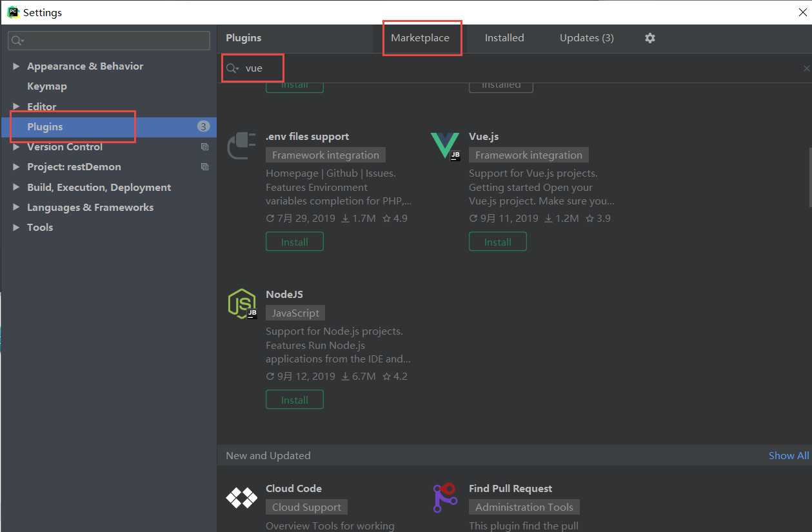Screen dimensions: 812x532
Task: Switch to the Installed tab
Action: [x=504, y=38]
